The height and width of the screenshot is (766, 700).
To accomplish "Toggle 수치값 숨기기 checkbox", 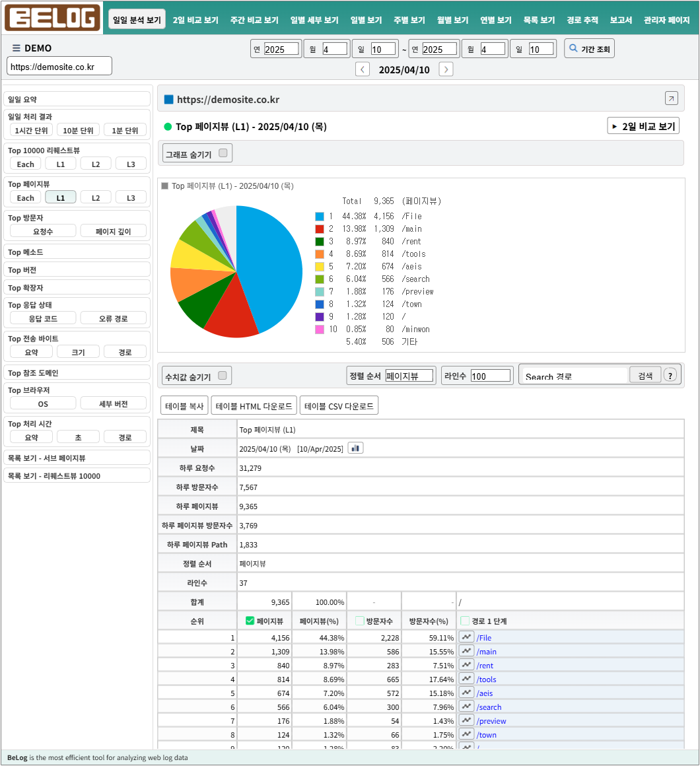I will tap(223, 376).
